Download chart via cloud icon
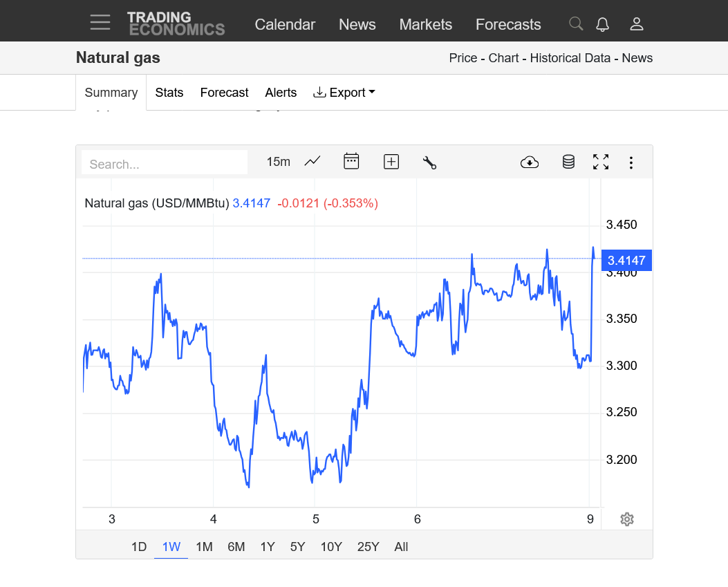 tap(530, 162)
